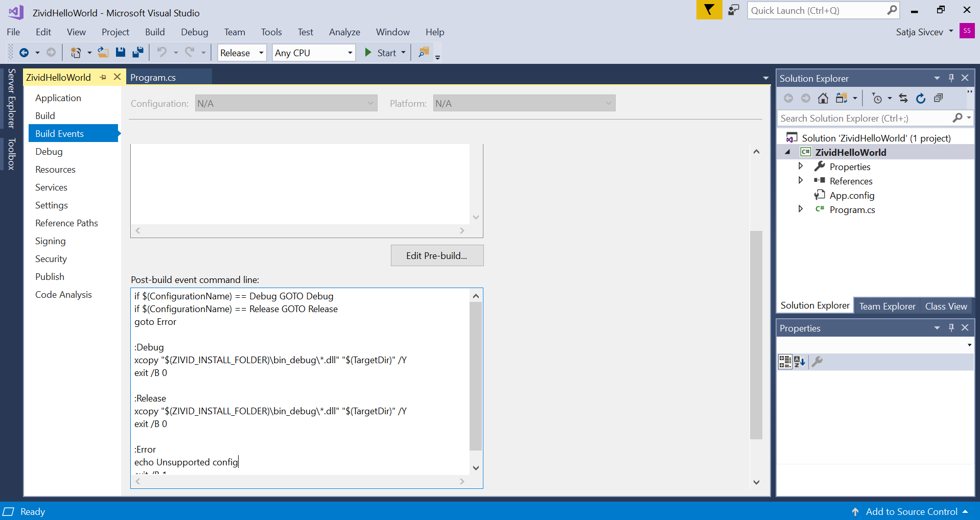Click the Save toolbar icon
The width and height of the screenshot is (980, 520).
point(121,53)
